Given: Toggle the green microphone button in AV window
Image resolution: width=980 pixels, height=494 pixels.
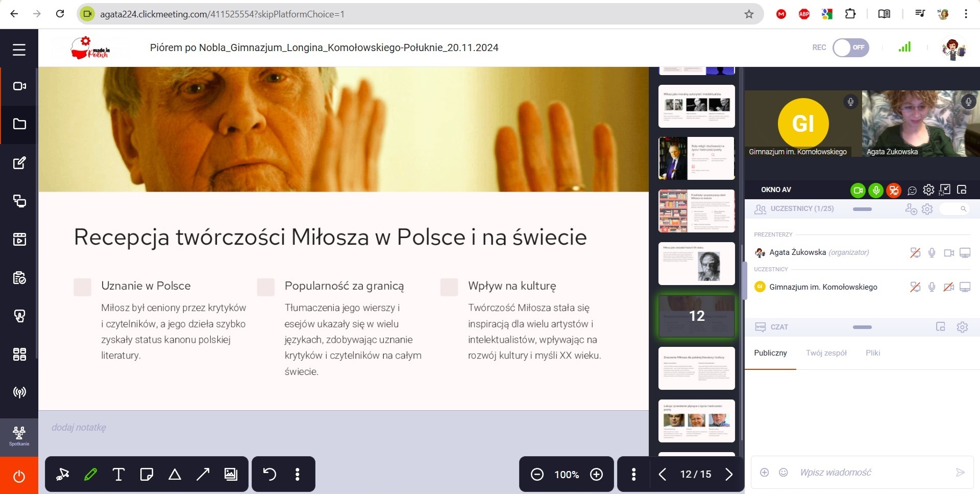Looking at the screenshot, I should tap(876, 191).
